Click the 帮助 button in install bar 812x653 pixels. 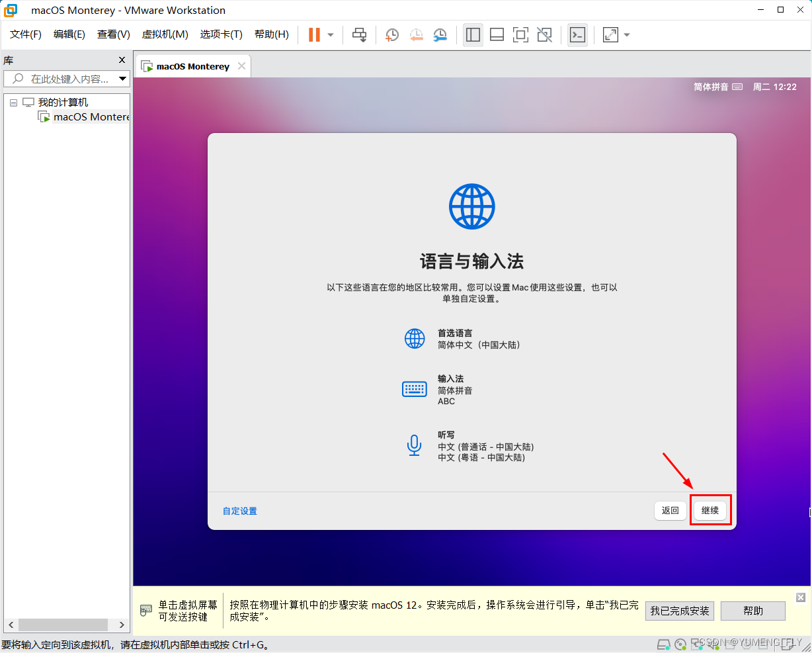coord(753,611)
